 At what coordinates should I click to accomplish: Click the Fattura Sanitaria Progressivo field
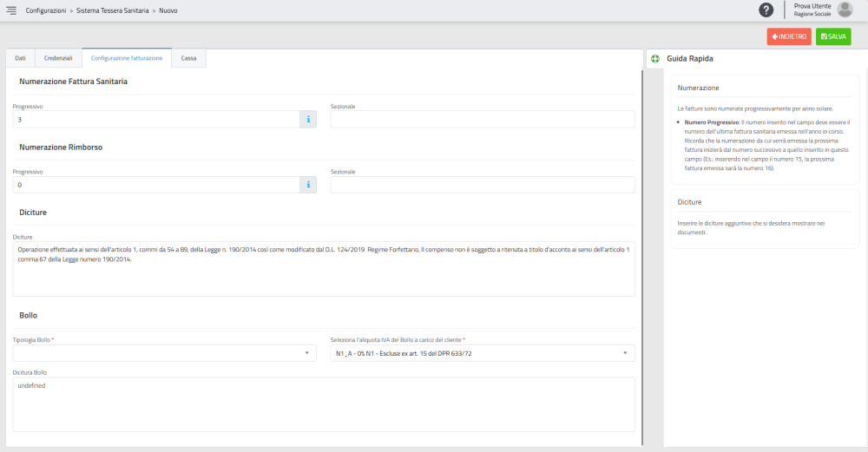(156, 120)
